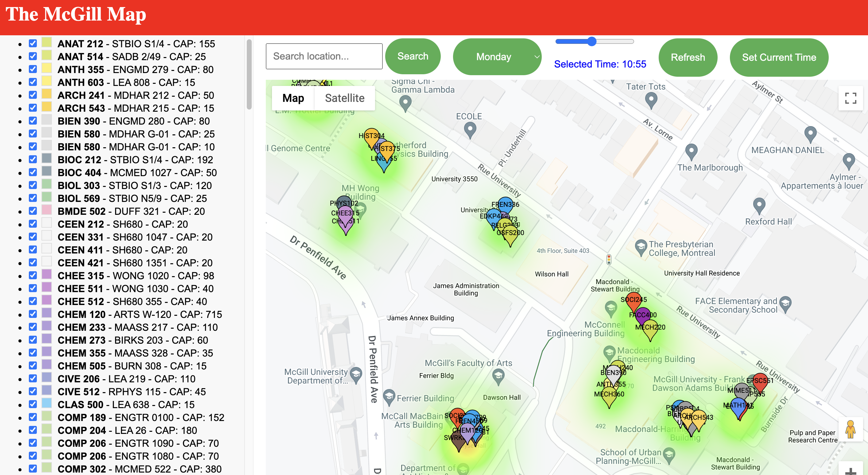
Task: Open the Monday day dropdown
Action: pyautogui.click(x=497, y=56)
